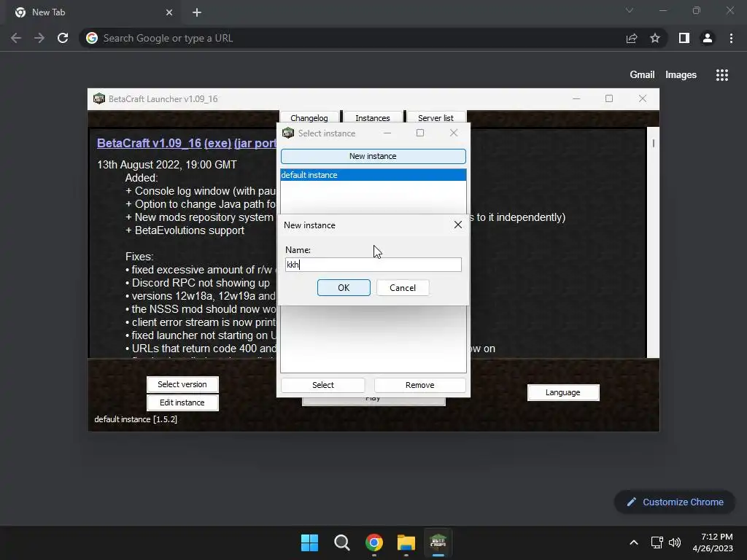Open the Server list tab in BetaCraft

[x=436, y=117]
